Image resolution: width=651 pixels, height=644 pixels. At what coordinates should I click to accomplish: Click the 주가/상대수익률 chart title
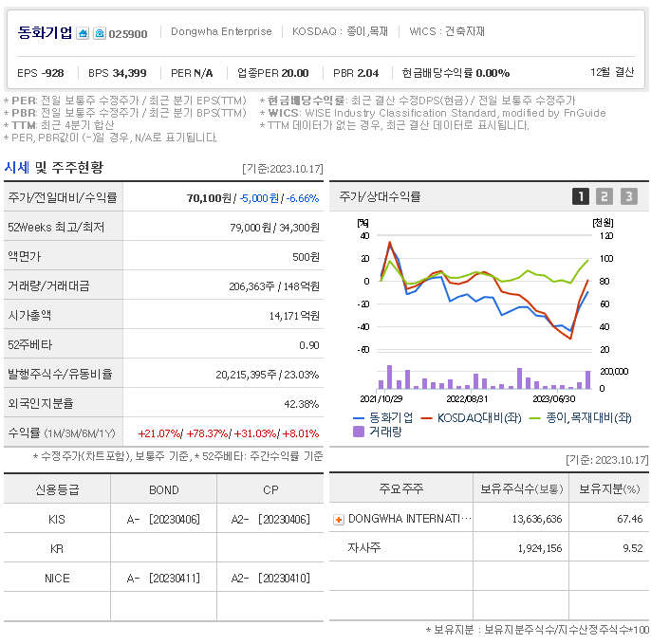380,196
